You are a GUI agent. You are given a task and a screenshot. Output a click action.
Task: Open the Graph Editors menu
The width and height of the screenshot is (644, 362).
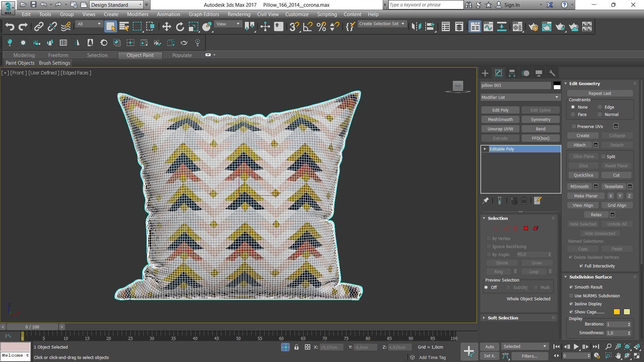tap(204, 14)
